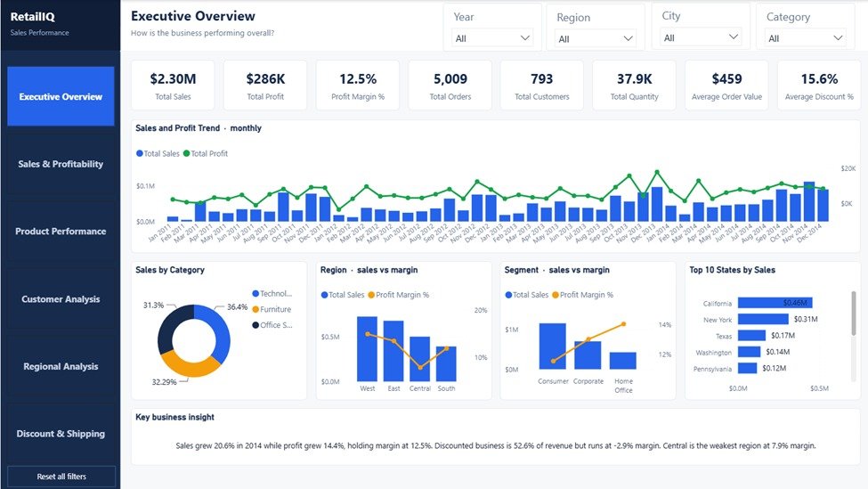Click the Washington sales bar
The height and width of the screenshot is (489, 868).
[749, 352]
